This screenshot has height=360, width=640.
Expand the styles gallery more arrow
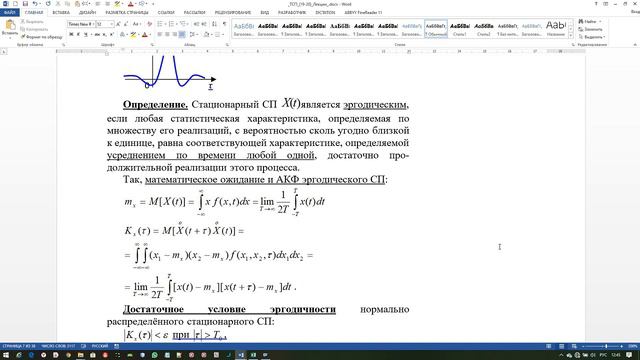pos(570,36)
